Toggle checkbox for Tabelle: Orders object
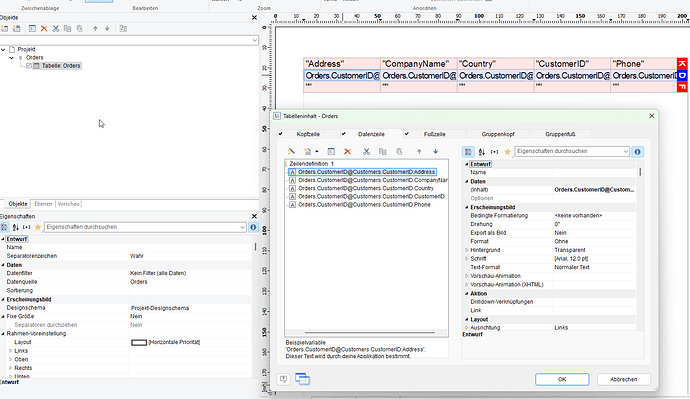This screenshot has height=399, width=690. [x=29, y=66]
